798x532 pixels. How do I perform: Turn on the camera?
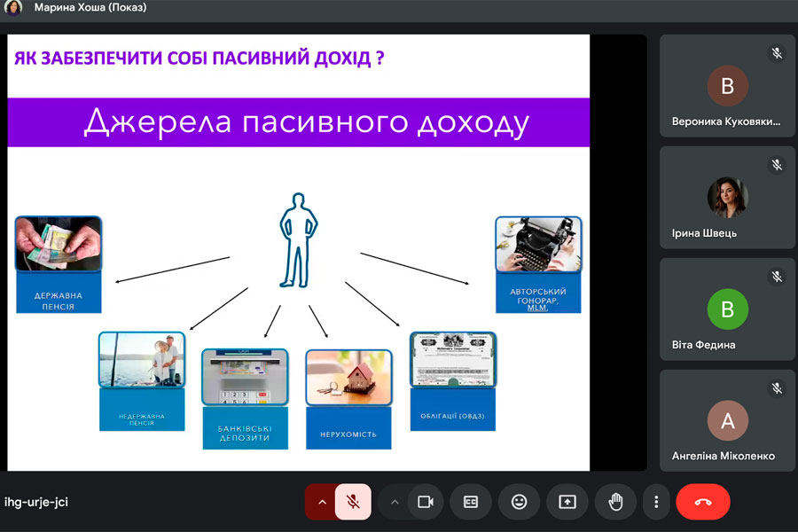tap(425, 502)
